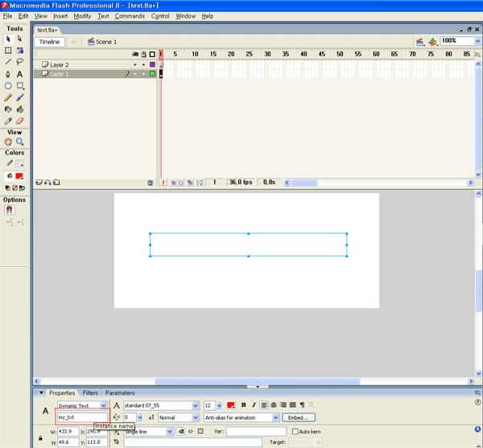This screenshot has height=448, width=483.
Task: Open the File menu
Action: (7, 16)
